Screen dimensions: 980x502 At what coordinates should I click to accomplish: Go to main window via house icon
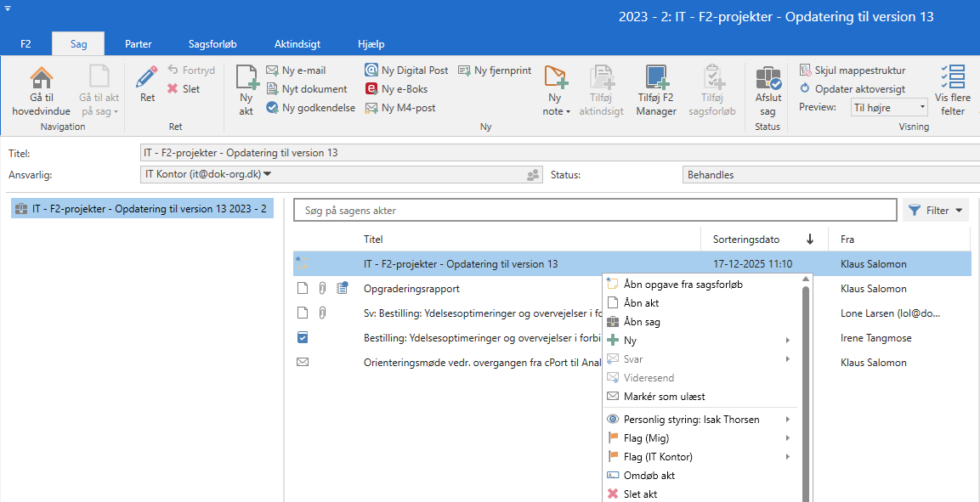42,91
